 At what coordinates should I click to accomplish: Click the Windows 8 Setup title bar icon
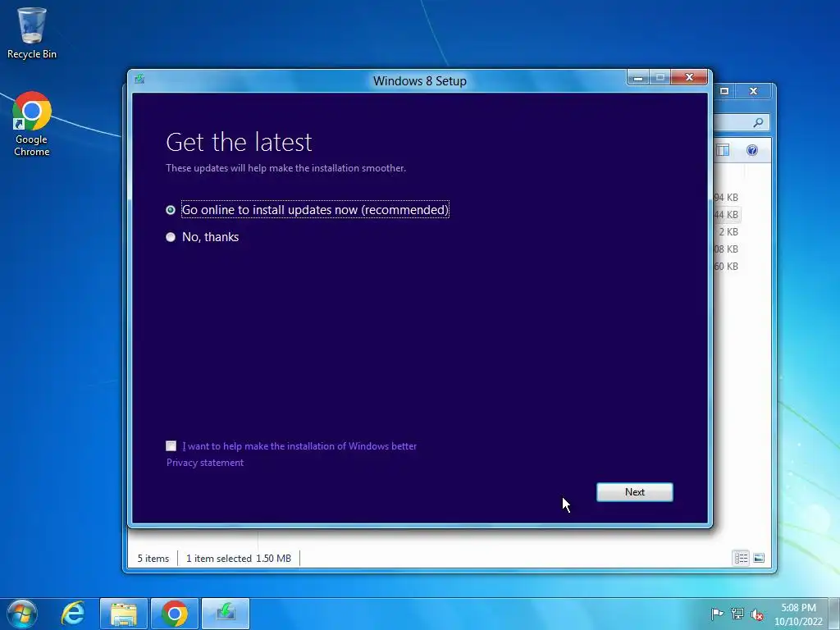click(139, 80)
